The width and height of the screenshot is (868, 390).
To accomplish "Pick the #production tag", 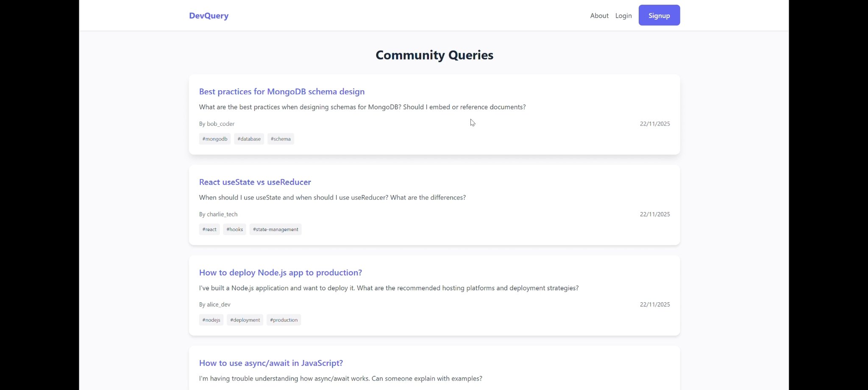I will [x=284, y=320].
